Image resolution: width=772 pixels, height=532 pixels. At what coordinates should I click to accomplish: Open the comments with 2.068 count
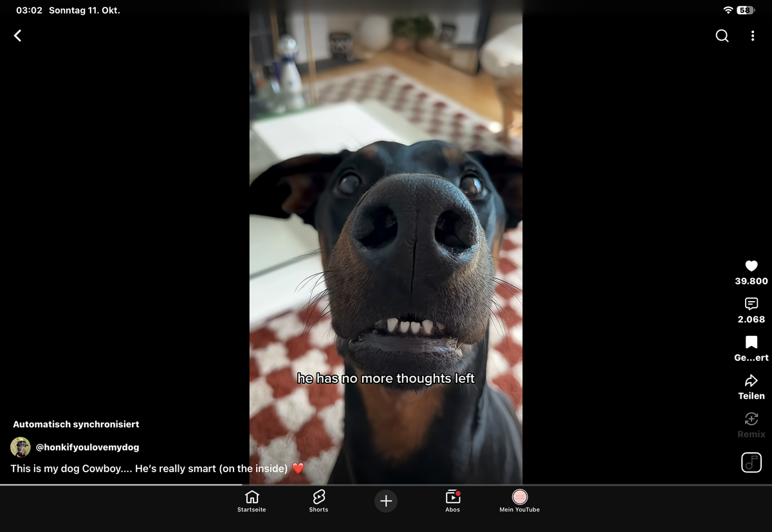pyautogui.click(x=751, y=304)
